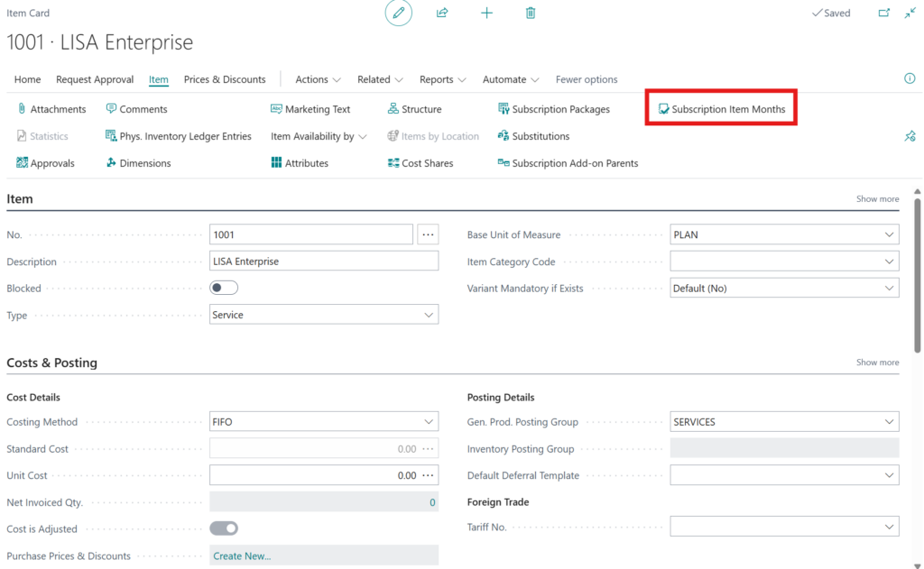Click the ellipsis button beside No. field
Screen dimensions: 924x569
tap(428, 234)
